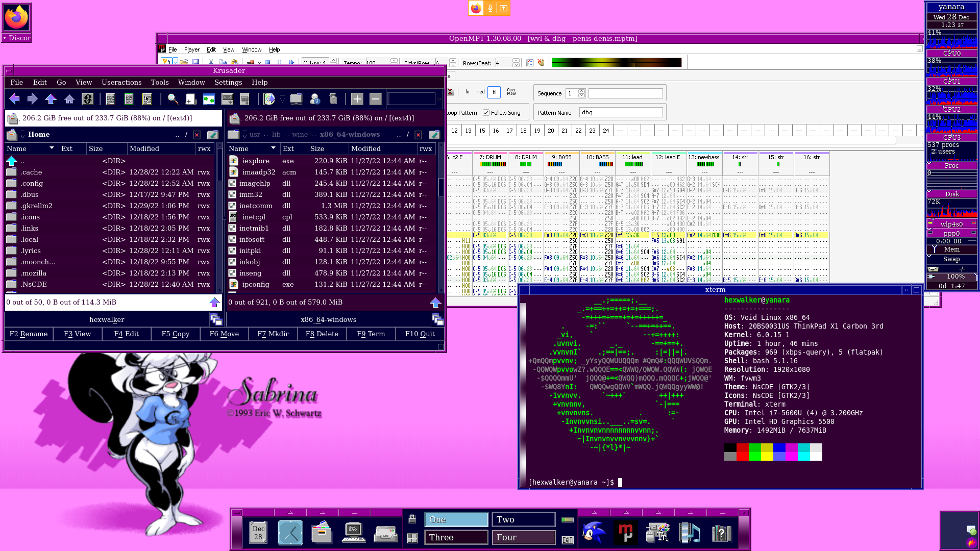
Task: Select the 'hi' VU quality button
Action: pyautogui.click(x=494, y=92)
